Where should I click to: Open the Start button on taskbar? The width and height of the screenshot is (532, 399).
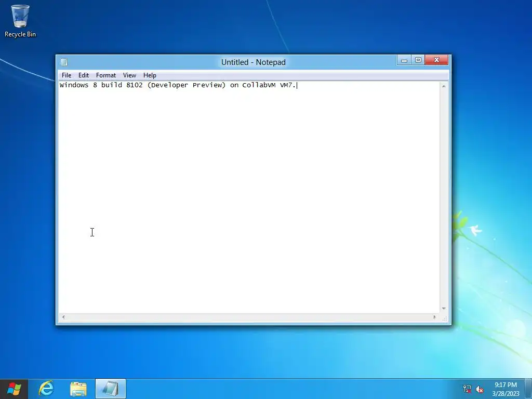pyautogui.click(x=14, y=389)
